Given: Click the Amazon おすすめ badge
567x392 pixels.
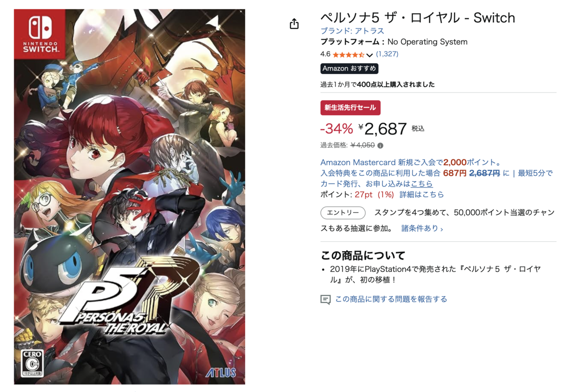Looking at the screenshot, I should pyautogui.click(x=349, y=68).
